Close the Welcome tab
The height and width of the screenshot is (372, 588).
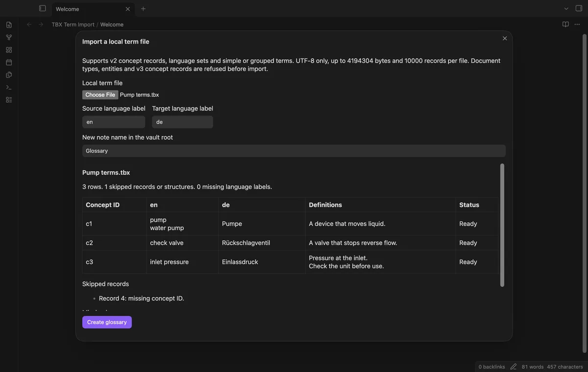128,9
